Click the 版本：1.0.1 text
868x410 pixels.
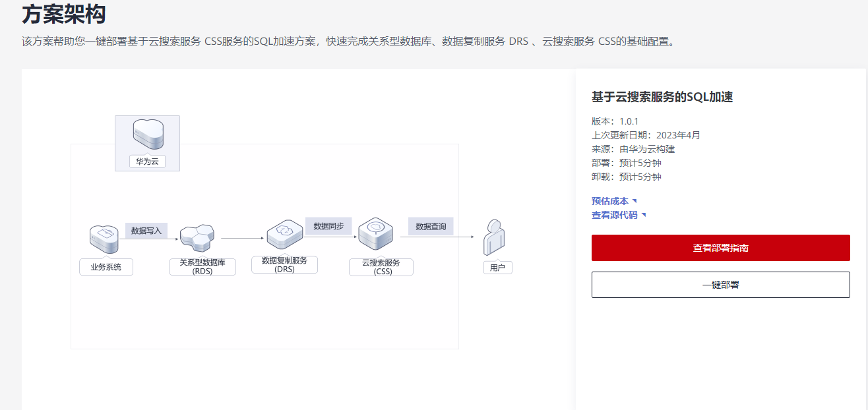pyautogui.click(x=615, y=121)
